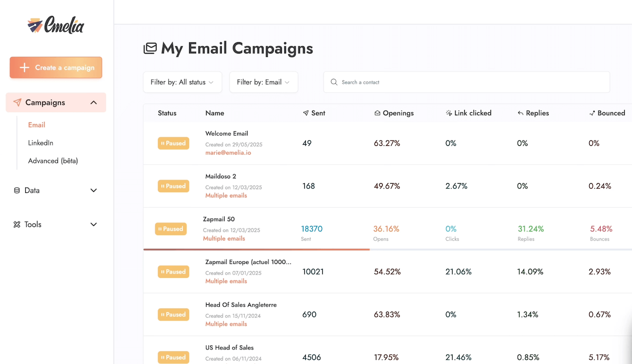Screen dimensions: 632x364
Task: Click the Campaigns paper plane icon
Action: click(18, 103)
